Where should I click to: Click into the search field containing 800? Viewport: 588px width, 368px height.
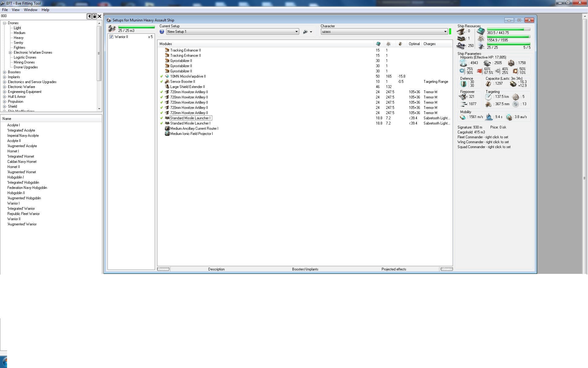point(43,16)
